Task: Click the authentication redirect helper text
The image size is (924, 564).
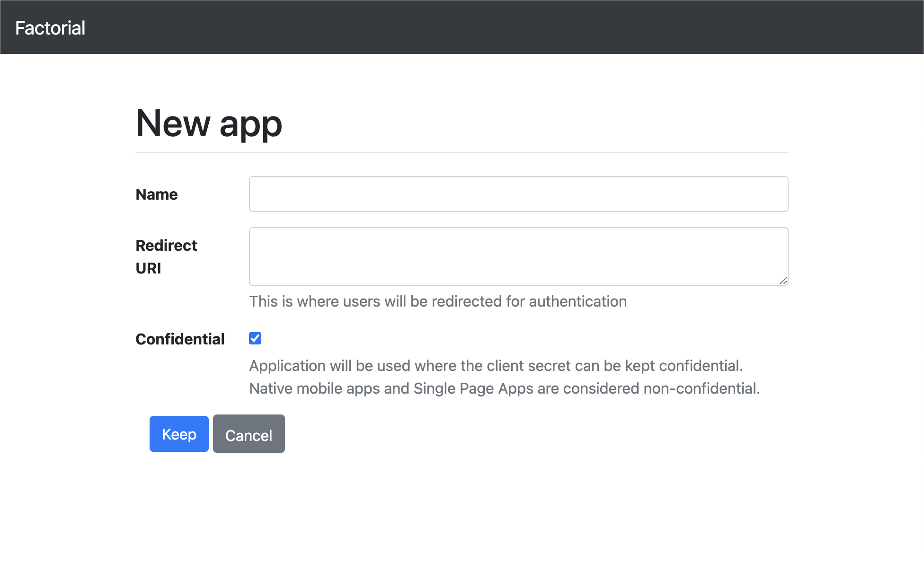Action: point(437,301)
